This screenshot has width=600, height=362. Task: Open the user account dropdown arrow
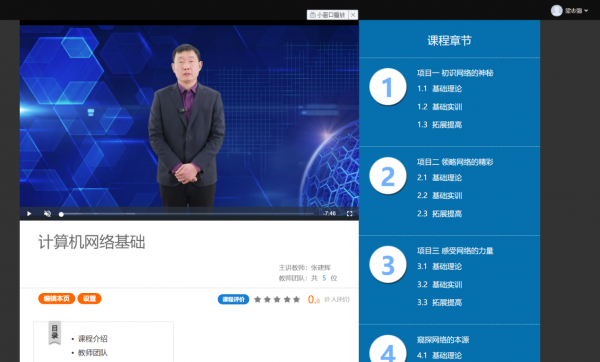click(x=586, y=11)
